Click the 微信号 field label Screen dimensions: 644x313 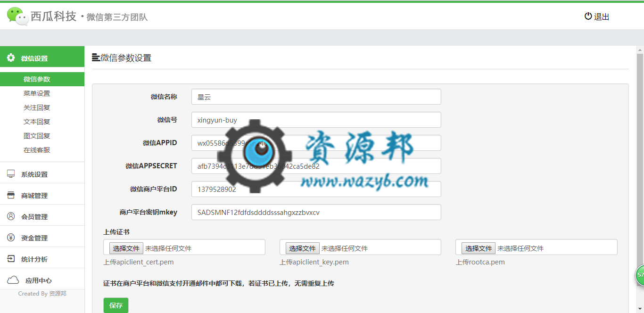[167, 120]
